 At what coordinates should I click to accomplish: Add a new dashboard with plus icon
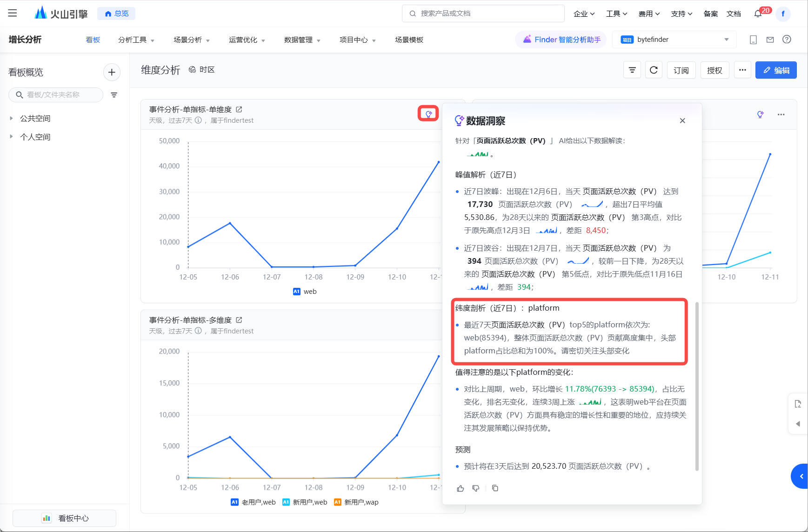[x=112, y=72]
